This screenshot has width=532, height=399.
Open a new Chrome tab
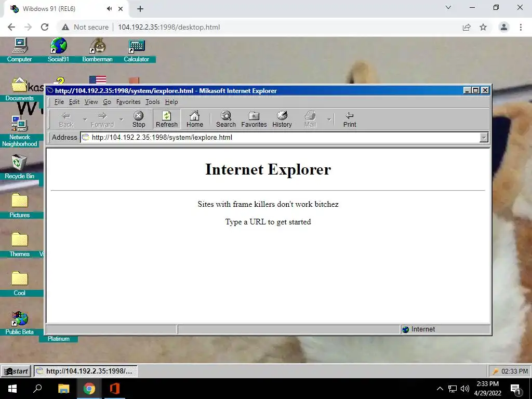tap(140, 9)
